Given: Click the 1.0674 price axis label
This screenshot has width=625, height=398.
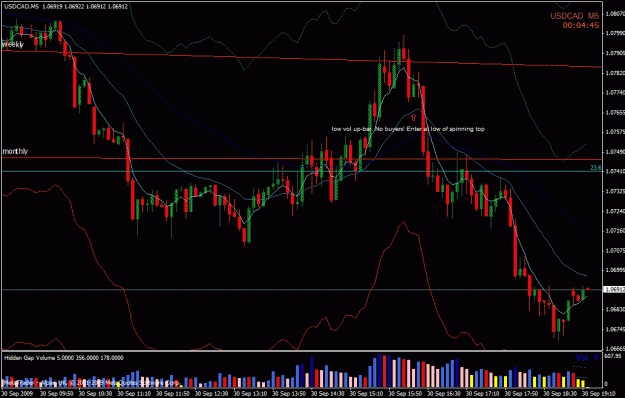Looking at the screenshot, I should (615, 329).
